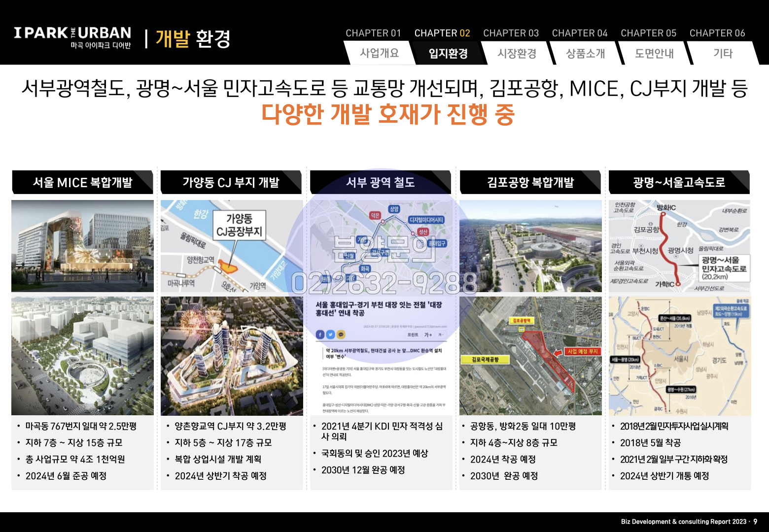Screen dimensions: 769x532
Task: Click the 2021년2월일부구간지하화확정 bullet
Action: click(673, 459)
